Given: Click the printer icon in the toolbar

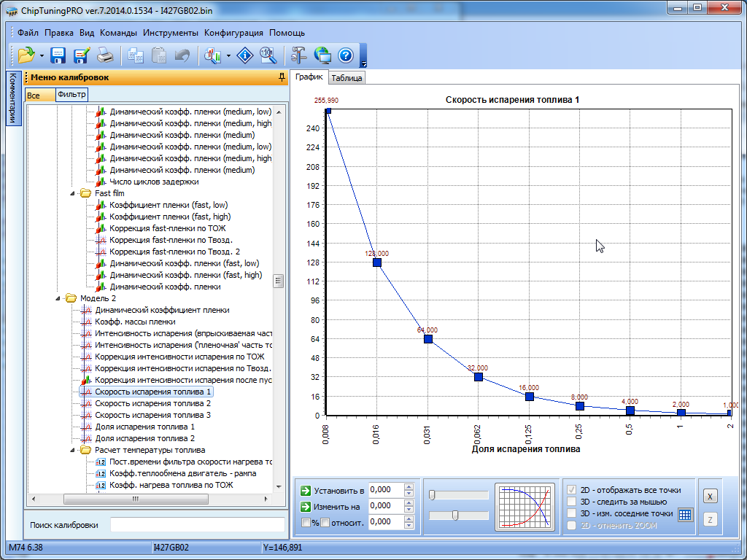Looking at the screenshot, I should (105, 55).
